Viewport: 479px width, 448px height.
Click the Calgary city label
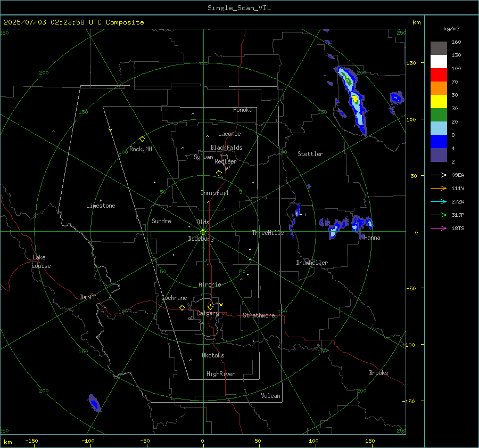[x=208, y=313]
